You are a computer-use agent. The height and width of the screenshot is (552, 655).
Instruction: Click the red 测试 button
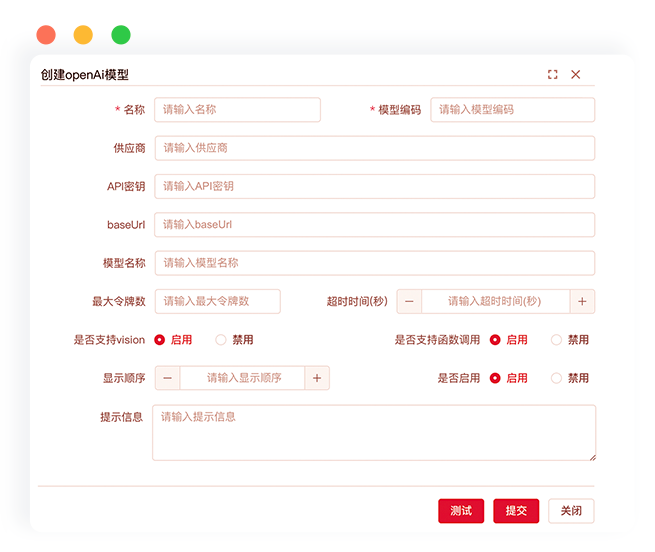click(x=461, y=511)
